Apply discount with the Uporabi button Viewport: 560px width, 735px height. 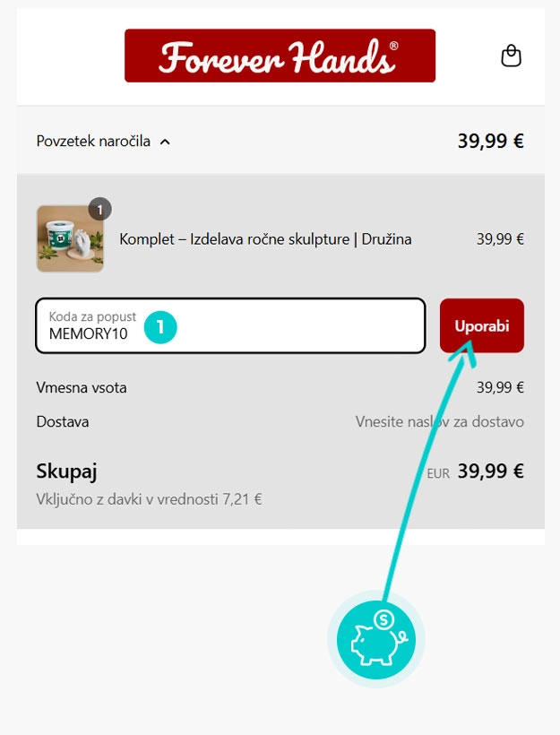point(482,325)
